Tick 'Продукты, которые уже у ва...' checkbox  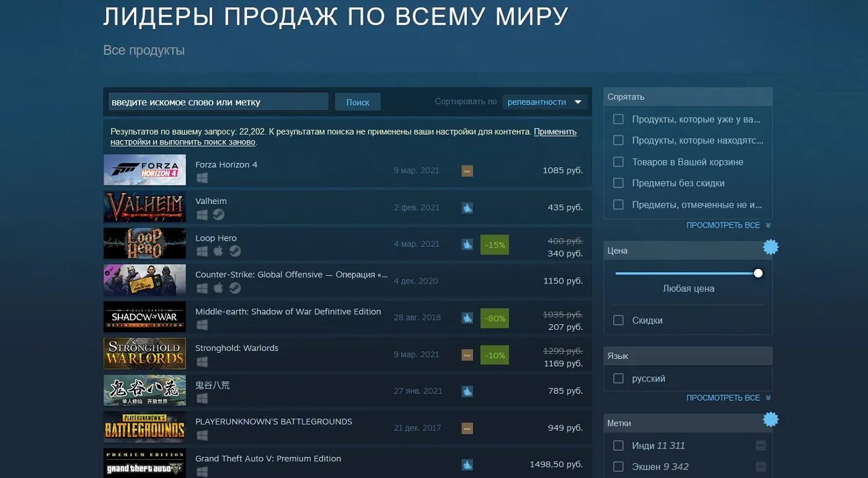click(618, 119)
